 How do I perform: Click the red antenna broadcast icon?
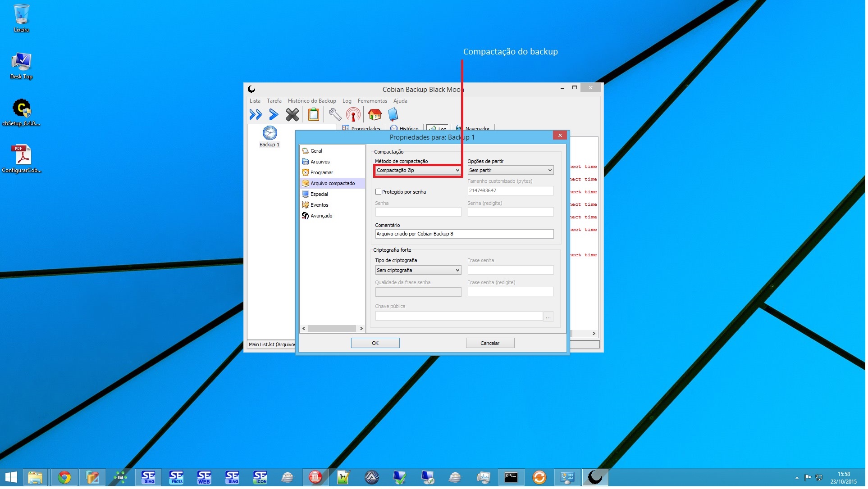click(354, 115)
